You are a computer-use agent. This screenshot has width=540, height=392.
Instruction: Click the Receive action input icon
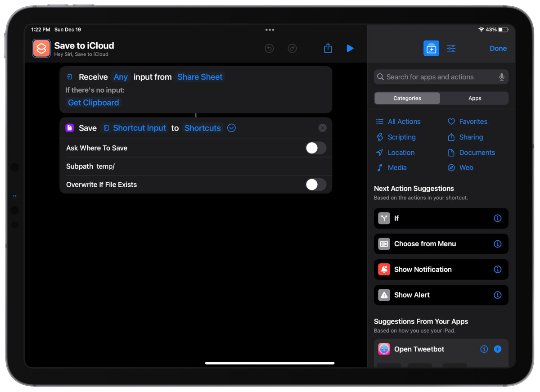click(70, 77)
